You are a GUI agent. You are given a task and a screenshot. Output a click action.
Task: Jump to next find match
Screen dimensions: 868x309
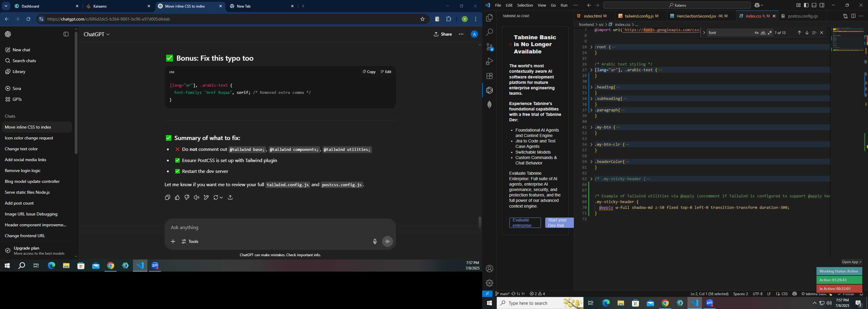tap(807, 33)
